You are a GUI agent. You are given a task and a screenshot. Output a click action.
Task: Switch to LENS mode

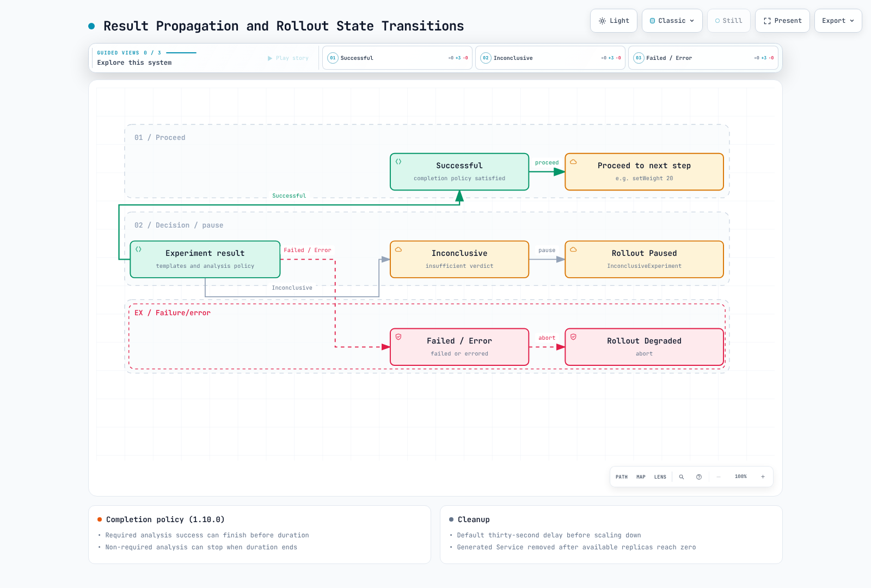point(660,477)
